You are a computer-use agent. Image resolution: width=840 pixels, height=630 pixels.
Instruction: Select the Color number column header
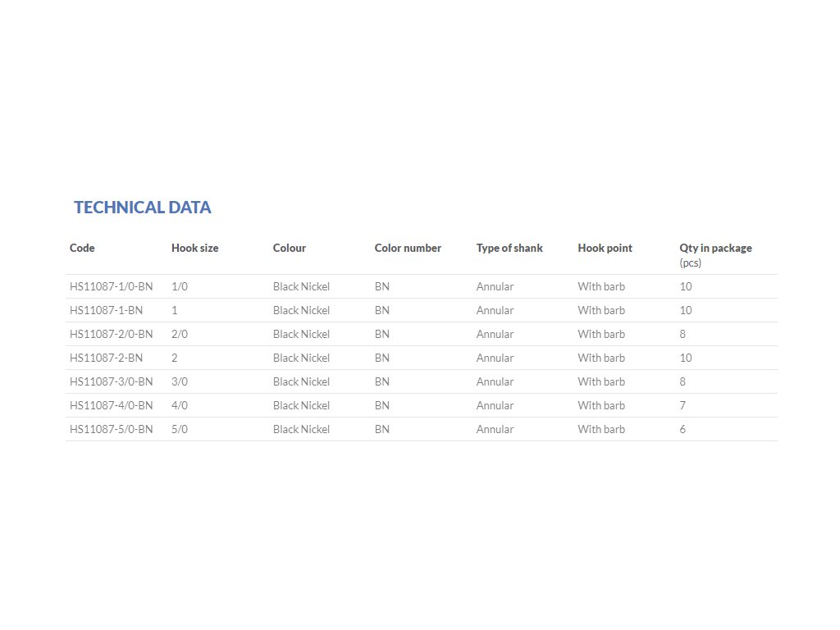(x=408, y=248)
